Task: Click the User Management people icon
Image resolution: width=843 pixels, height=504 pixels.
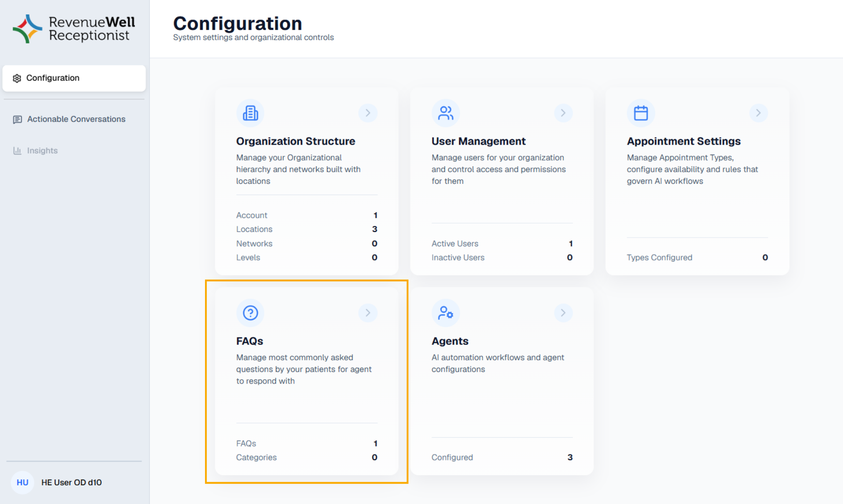Action: click(x=446, y=113)
